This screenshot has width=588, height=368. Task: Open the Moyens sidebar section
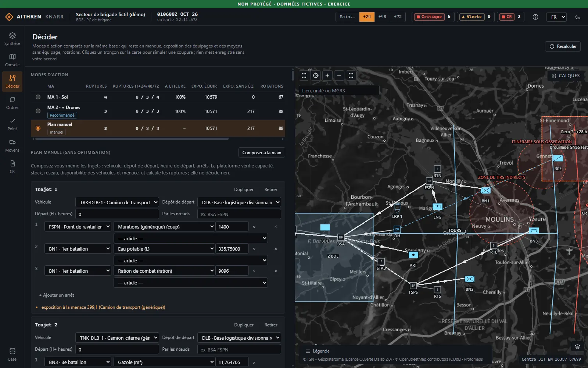click(12, 145)
